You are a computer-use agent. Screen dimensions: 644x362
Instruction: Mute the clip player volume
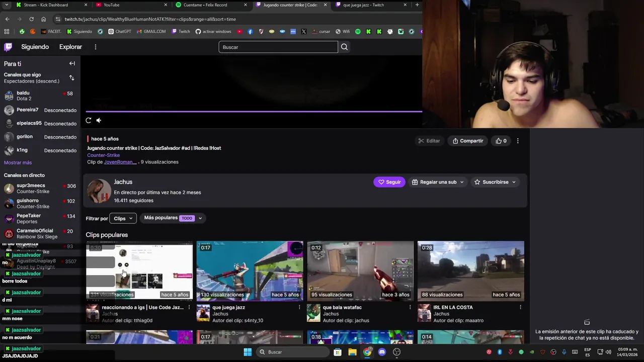99,120
